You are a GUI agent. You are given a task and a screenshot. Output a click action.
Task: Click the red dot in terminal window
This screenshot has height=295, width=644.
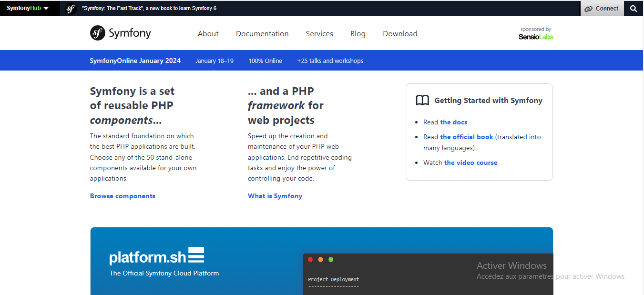[310, 259]
